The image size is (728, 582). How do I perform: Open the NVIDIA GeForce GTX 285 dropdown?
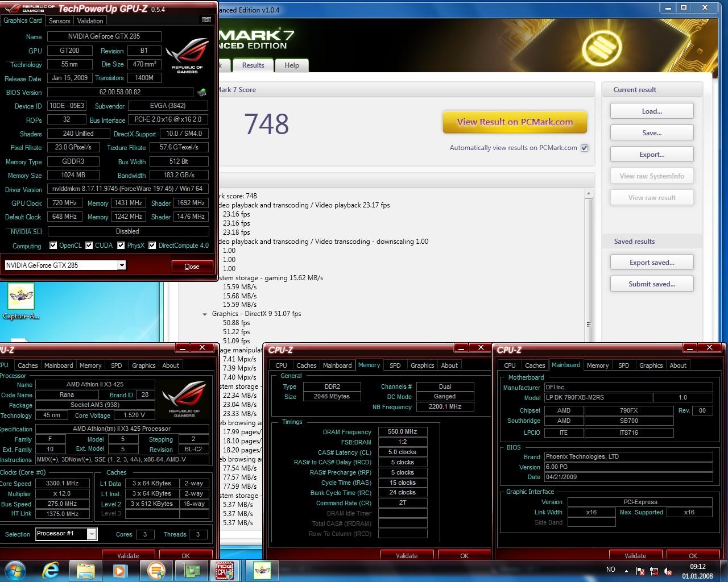[x=121, y=265]
